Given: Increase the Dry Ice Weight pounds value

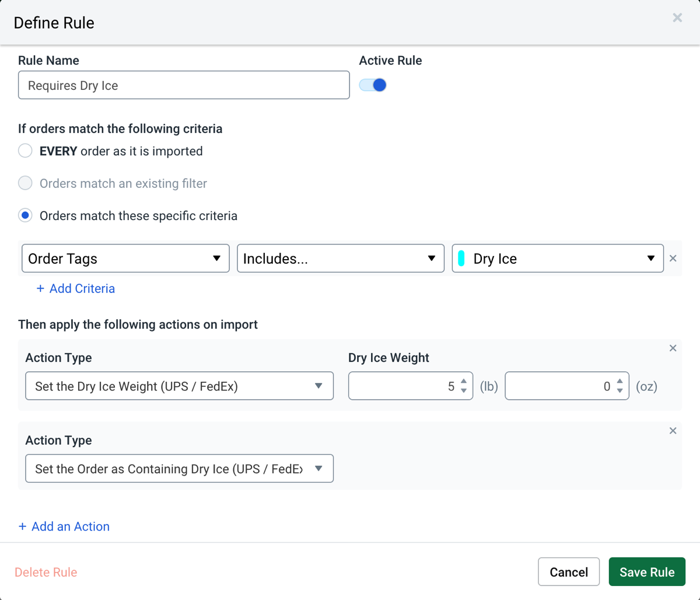Looking at the screenshot, I should [x=464, y=382].
